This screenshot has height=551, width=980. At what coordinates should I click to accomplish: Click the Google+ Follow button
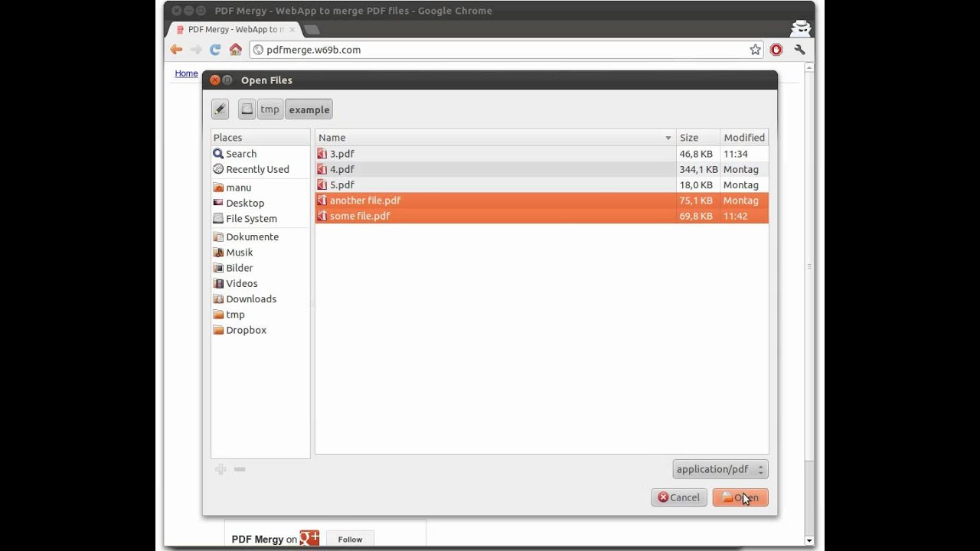click(x=350, y=539)
